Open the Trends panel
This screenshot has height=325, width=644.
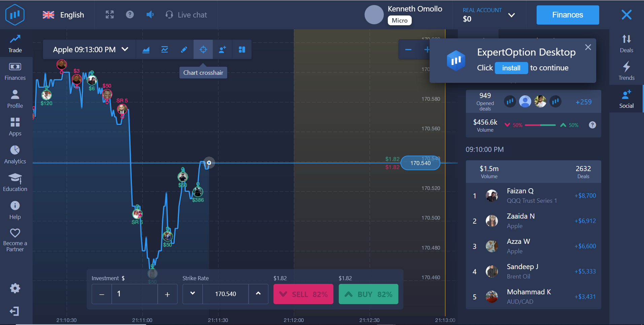click(625, 71)
